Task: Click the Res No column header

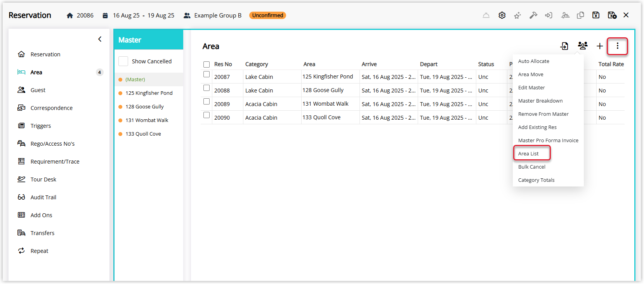Action: pos(223,64)
